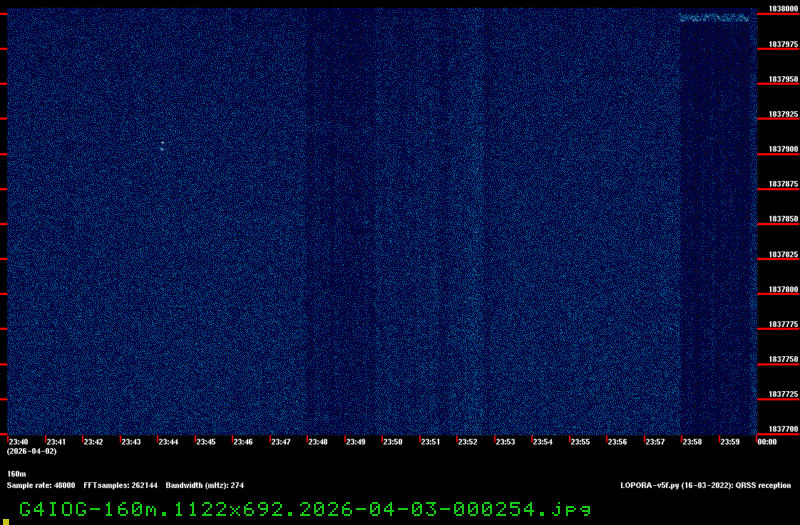Select the Bandwidth (mHz): 274 text
The height and width of the screenshot is (525, 800).
click(205, 485)
